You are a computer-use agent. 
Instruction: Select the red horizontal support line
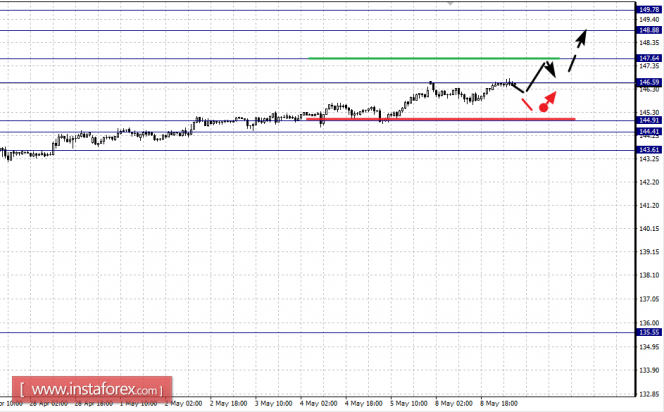[x=450, y=119]
